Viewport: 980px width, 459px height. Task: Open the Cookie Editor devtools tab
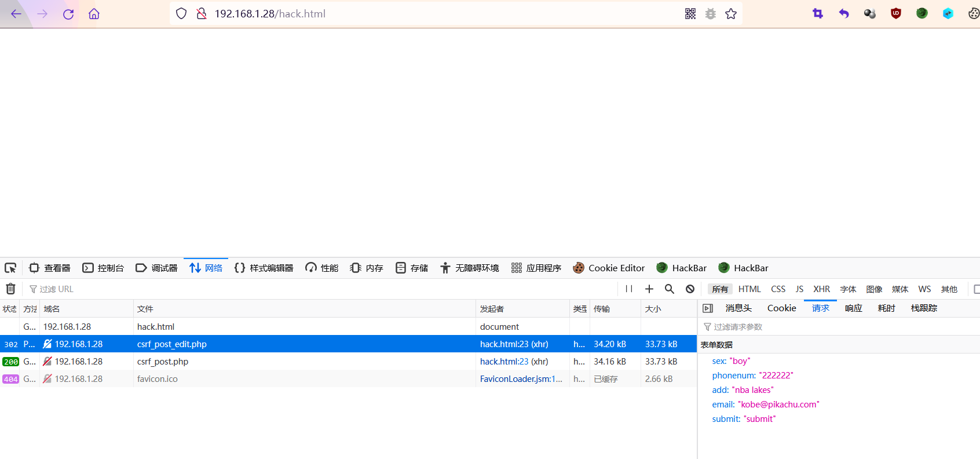(609, 268)
